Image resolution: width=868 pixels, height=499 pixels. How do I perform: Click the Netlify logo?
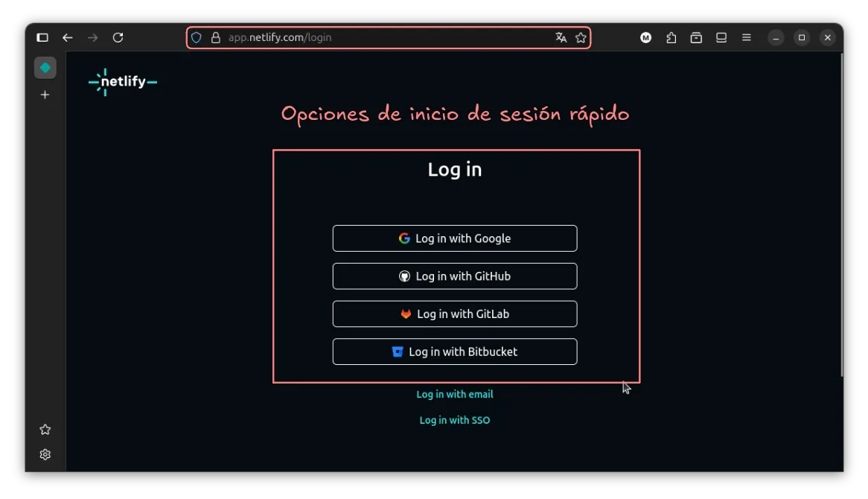pyautogui.click(x=123, y=82)
